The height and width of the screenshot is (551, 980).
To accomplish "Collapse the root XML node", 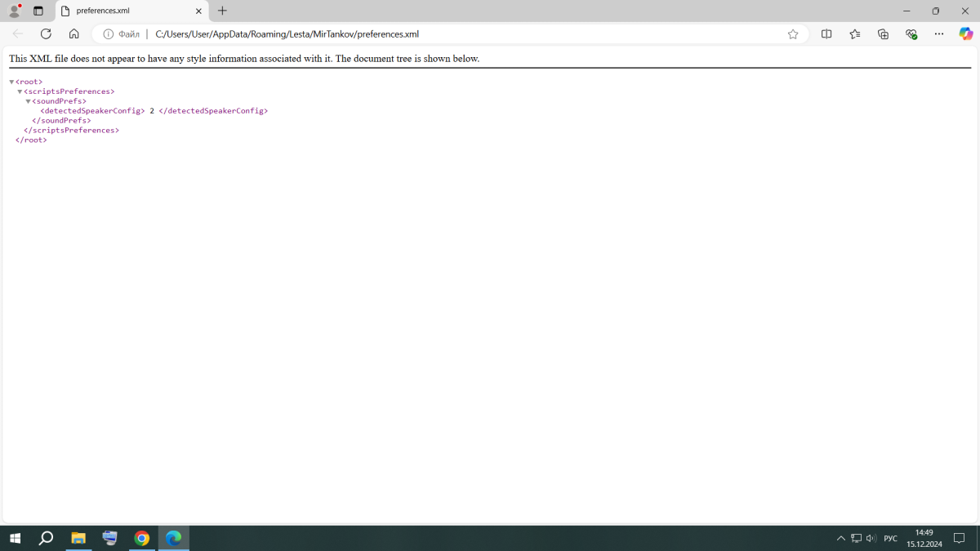I will pyautogui.click(x=11, y=82).
